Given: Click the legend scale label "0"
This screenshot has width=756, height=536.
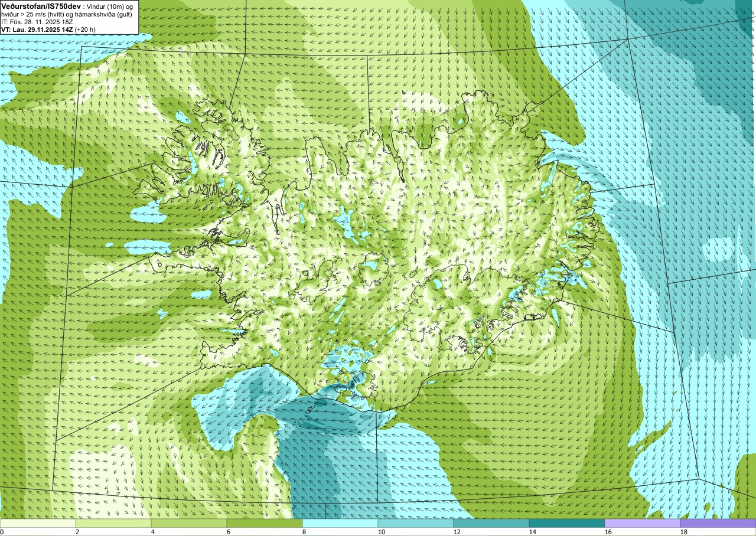Looking at the screenshot, I should tap(2, 532).
